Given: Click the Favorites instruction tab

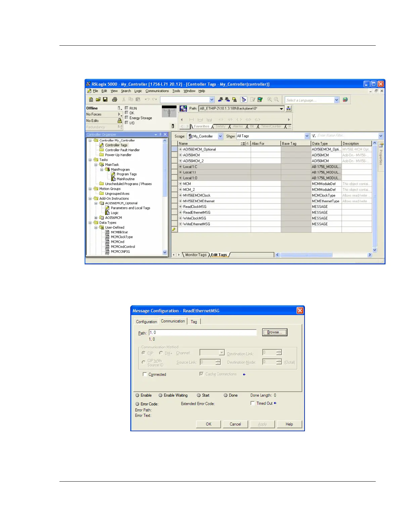Looking at the screenshot, I should pyautogui.click(x=201, y=127).
